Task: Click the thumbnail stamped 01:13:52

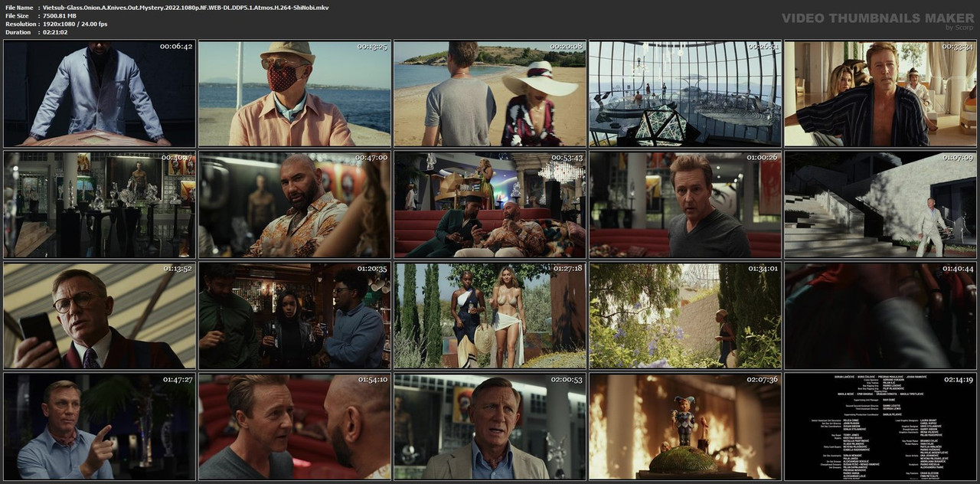Action: pos(100,316)
